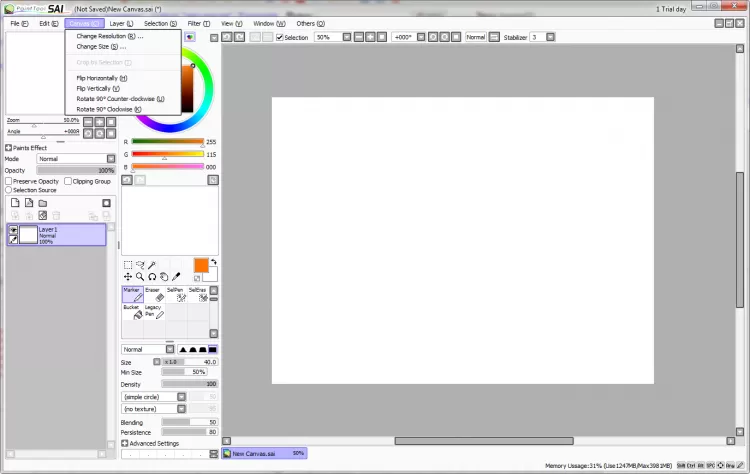Pick the eyedropper color picker tool
This screenshot has width=750, height=474.
pos(176,276)
